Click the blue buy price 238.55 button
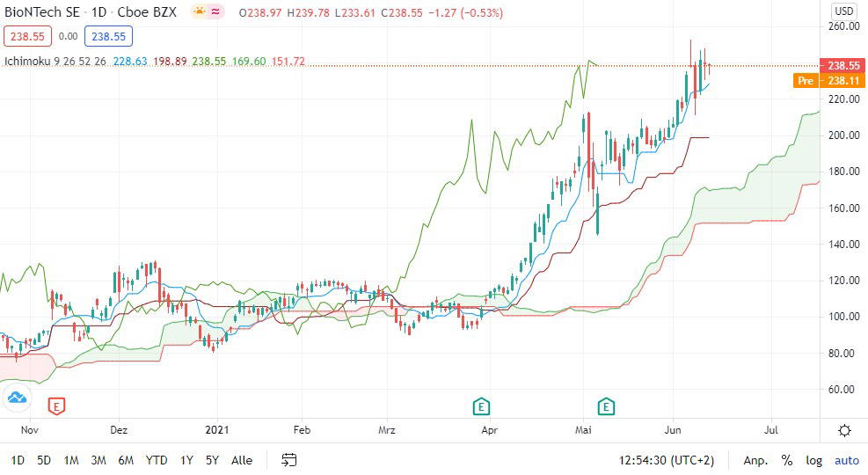 (108, 37)
